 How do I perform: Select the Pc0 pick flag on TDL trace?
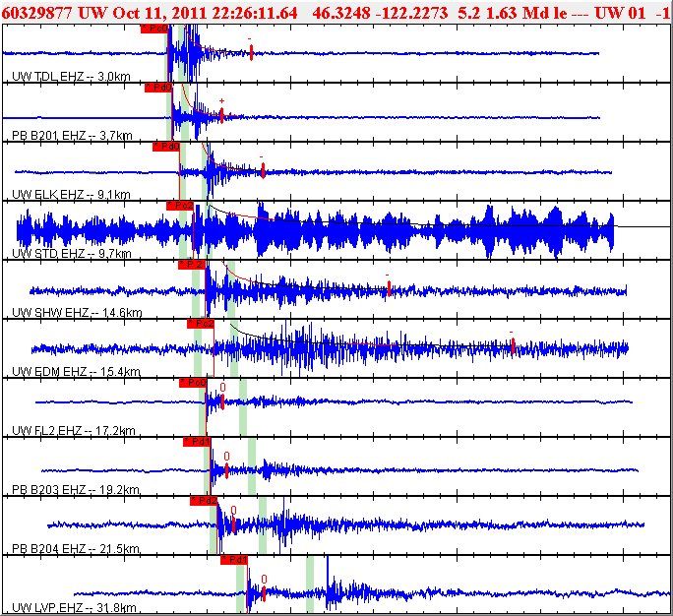(154, 29)
